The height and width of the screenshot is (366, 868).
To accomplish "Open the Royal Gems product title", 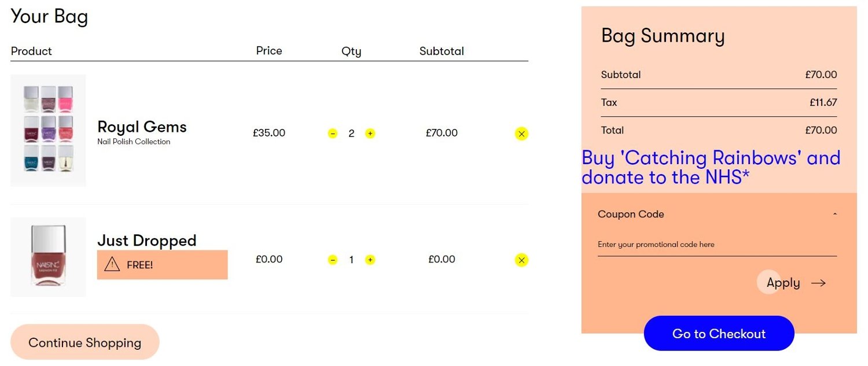I will point(142,127).
